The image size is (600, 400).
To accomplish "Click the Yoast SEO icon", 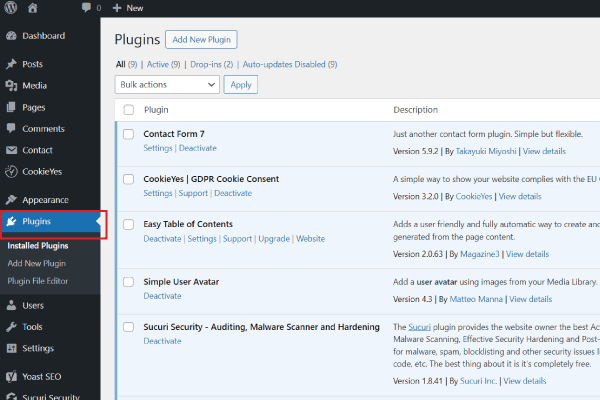I will tap(11, 377).
